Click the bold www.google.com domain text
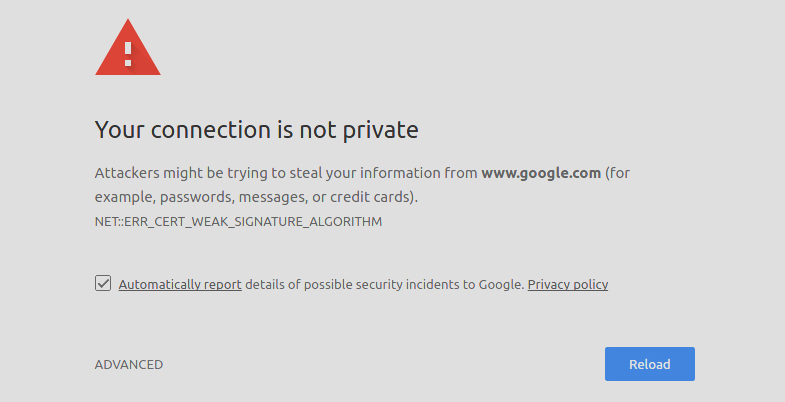This screenshot has width=785, height=402. pos(541,172)
